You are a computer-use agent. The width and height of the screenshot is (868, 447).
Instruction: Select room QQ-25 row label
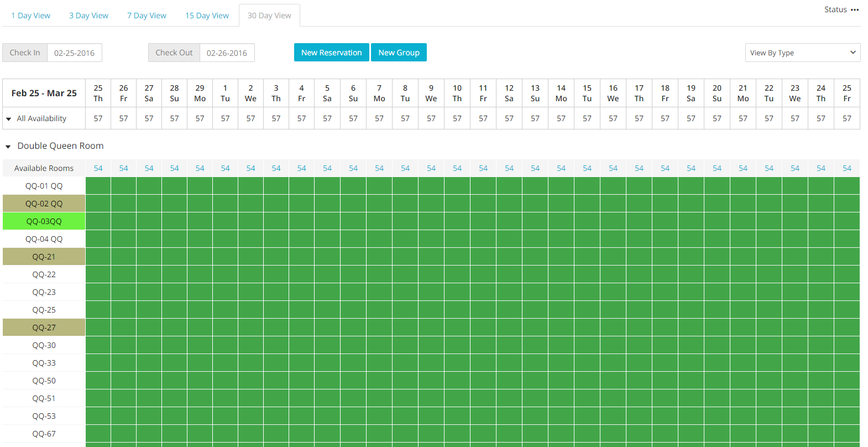coord(44,310)
